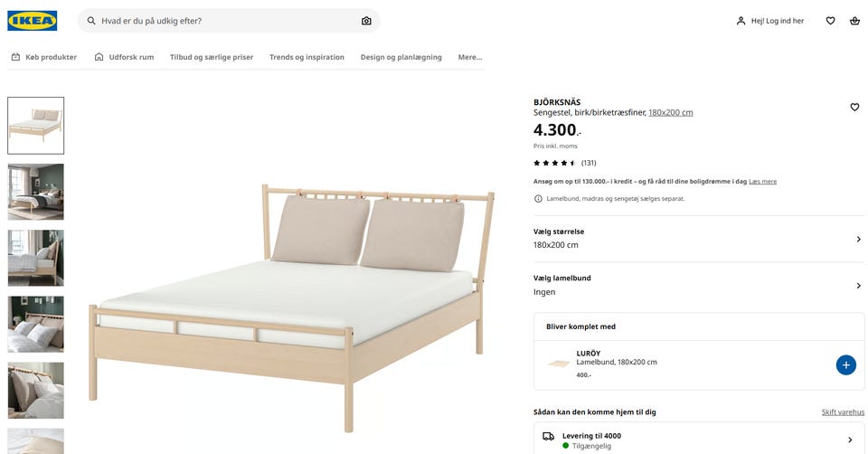The width and height of the screenshot is (868, 454).
Task: Click the delivery truck icon
Action: coord(548,437)
